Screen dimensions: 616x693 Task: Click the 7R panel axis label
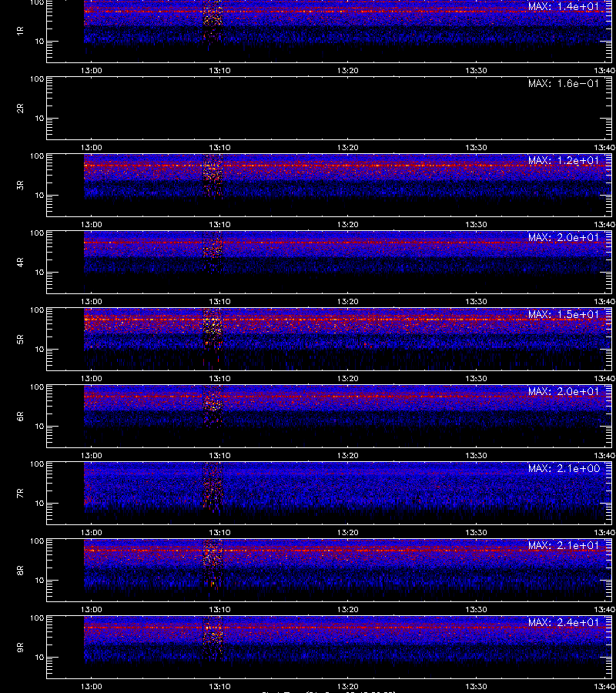20,493
